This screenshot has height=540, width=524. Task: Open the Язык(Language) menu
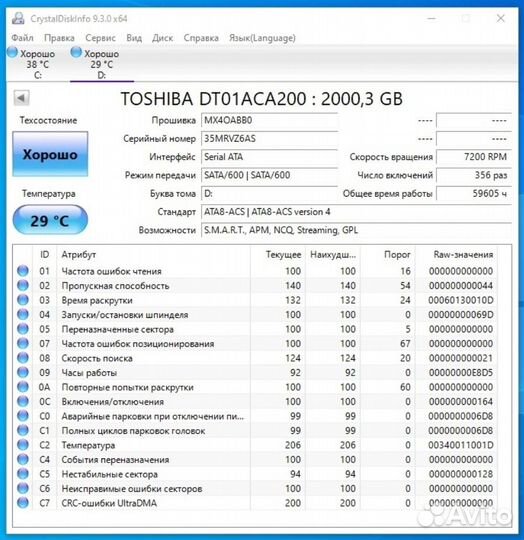point(262,38)
